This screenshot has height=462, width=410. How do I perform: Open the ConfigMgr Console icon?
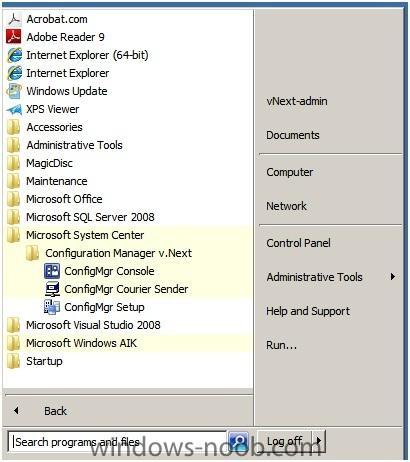click(52, 271)
